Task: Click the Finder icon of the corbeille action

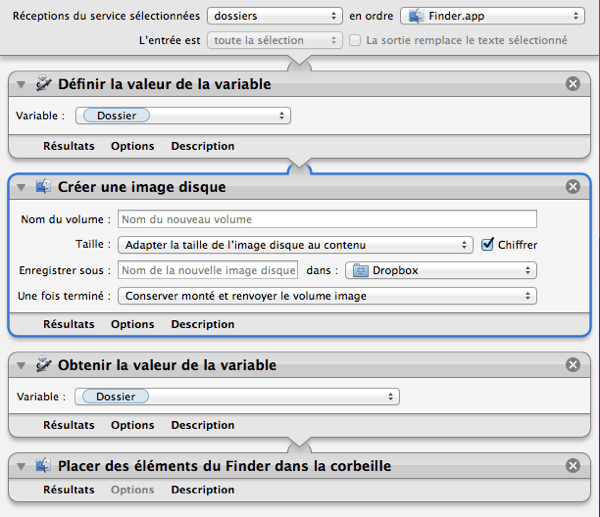Action: pyautogui.click(x=43, y=466)
